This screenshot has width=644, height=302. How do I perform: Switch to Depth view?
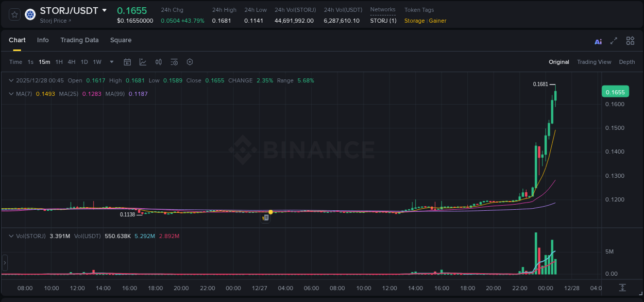coord(627,62)
